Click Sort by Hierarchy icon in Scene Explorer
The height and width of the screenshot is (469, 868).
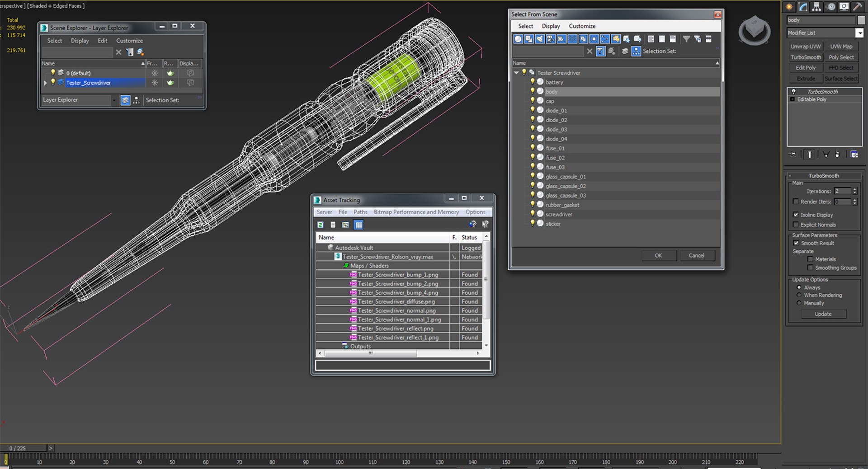click(136, 100)
